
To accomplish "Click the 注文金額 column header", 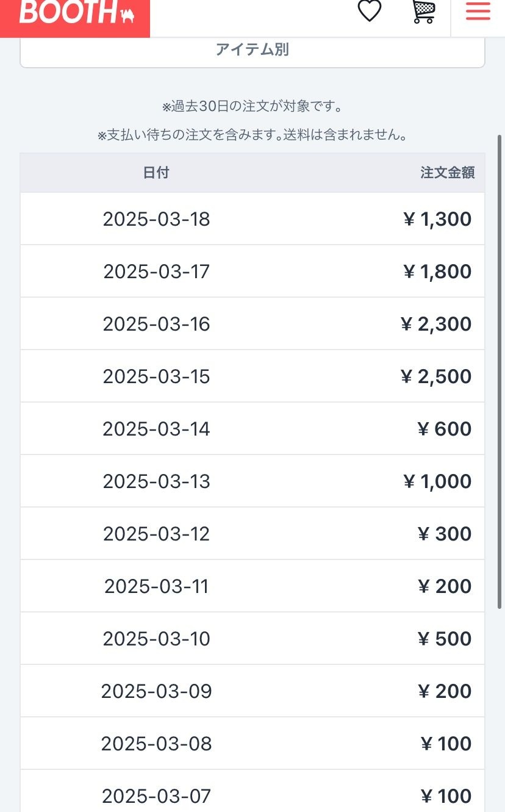I will (x=447, y=173).
